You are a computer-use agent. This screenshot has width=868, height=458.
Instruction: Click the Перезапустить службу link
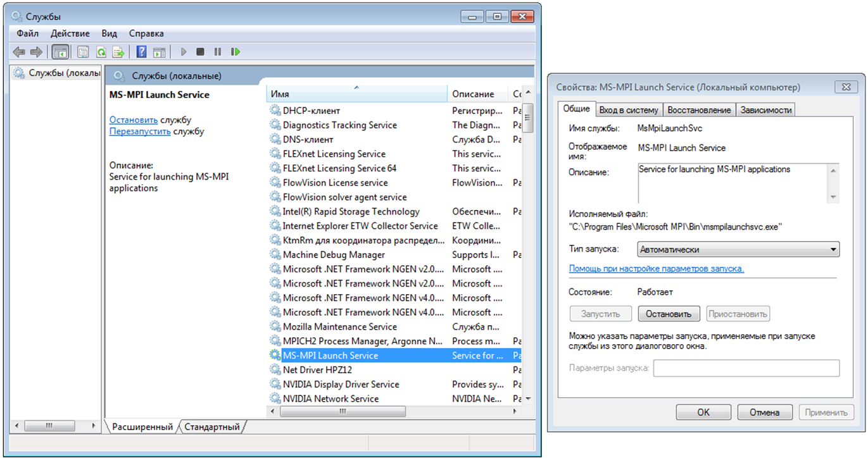(140, 132)
